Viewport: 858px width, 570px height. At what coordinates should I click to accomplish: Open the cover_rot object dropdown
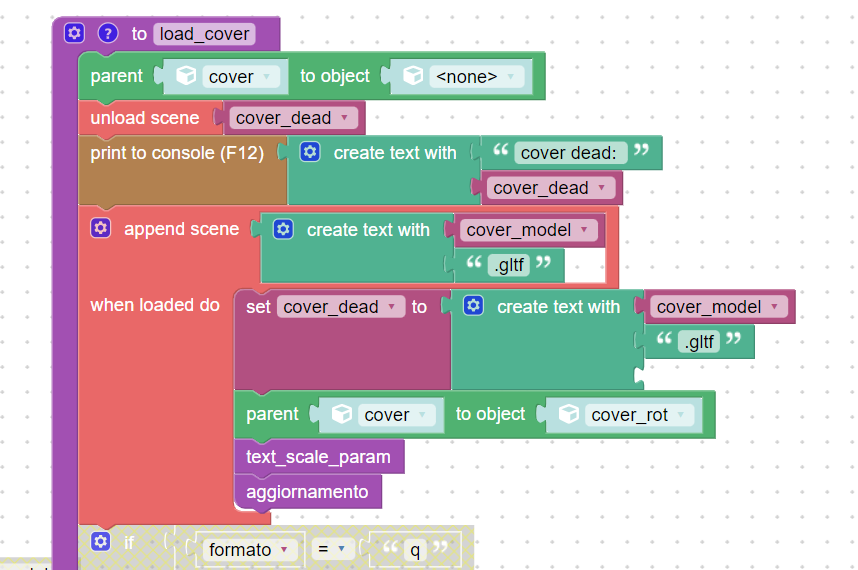tap(639, 415)
